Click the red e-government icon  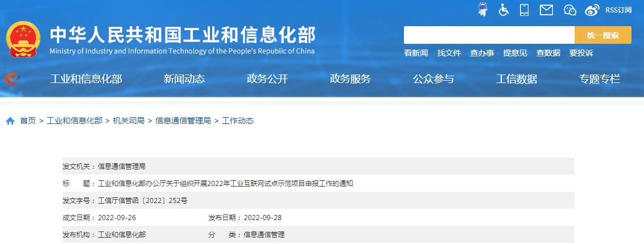(x=12, y=78)
